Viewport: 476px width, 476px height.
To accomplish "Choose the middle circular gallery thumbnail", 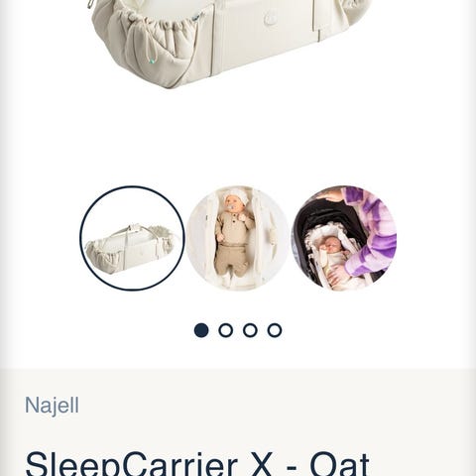I will (x=237, y=238).
